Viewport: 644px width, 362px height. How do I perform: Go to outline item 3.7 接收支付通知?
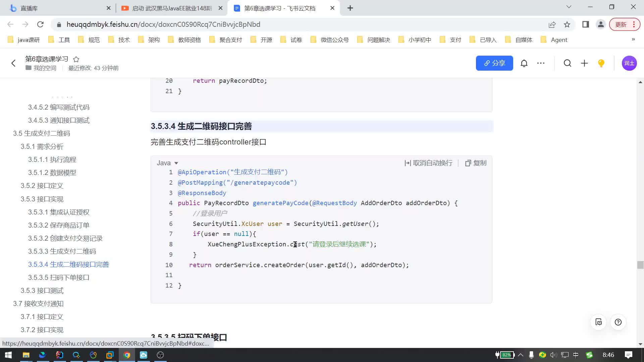38,304
